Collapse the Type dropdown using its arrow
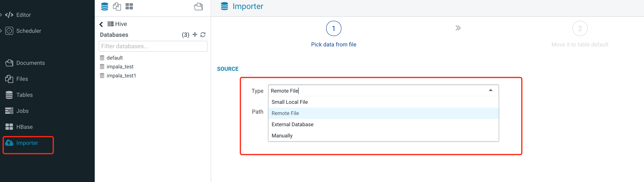Image resolution: width=644 pixels, height=182 pixels. coord(490,90)
